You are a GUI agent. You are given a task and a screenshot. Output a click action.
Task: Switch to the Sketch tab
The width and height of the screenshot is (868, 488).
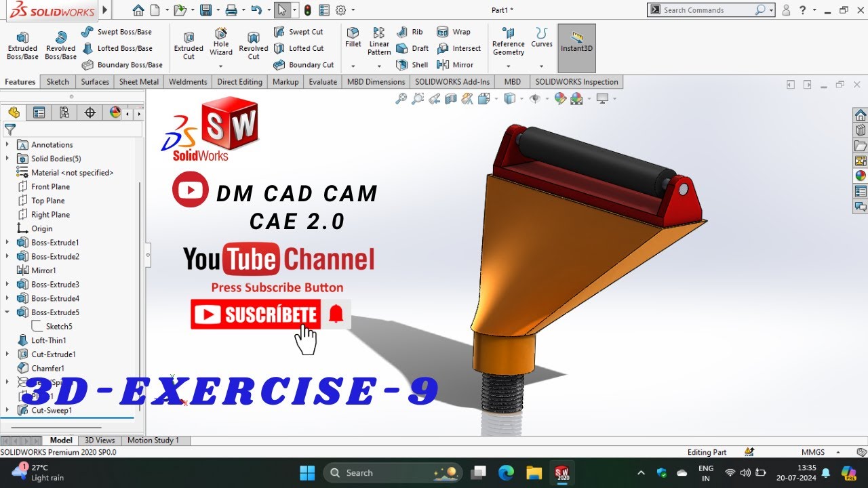click(x=58, y=82)
